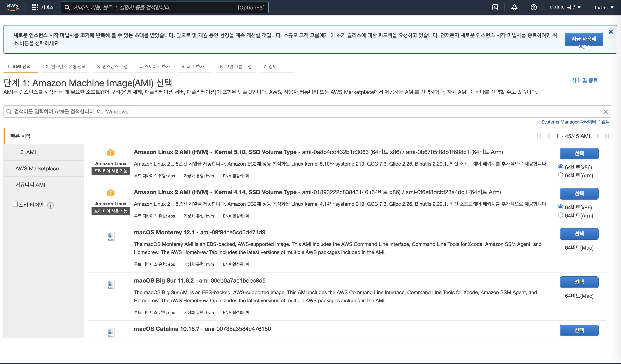Open the notifications bell icon

click(514, 7)
